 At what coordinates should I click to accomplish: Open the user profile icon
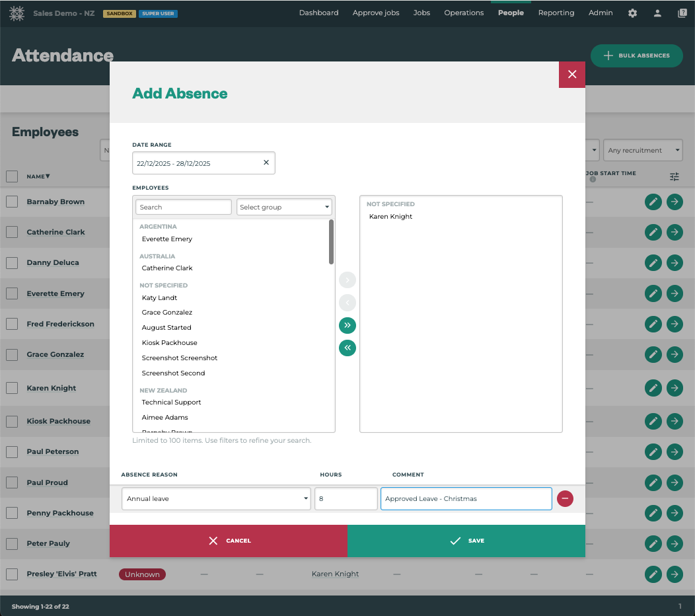point(657,13)
